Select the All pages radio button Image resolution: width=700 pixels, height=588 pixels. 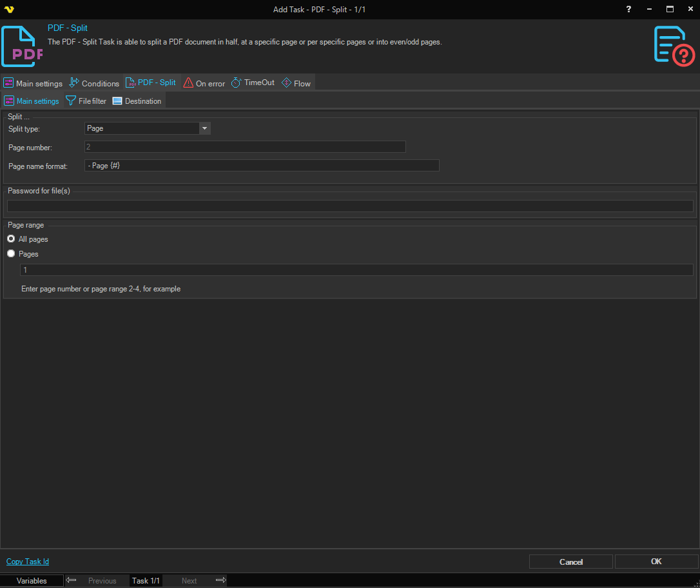(x=11, y=239)
